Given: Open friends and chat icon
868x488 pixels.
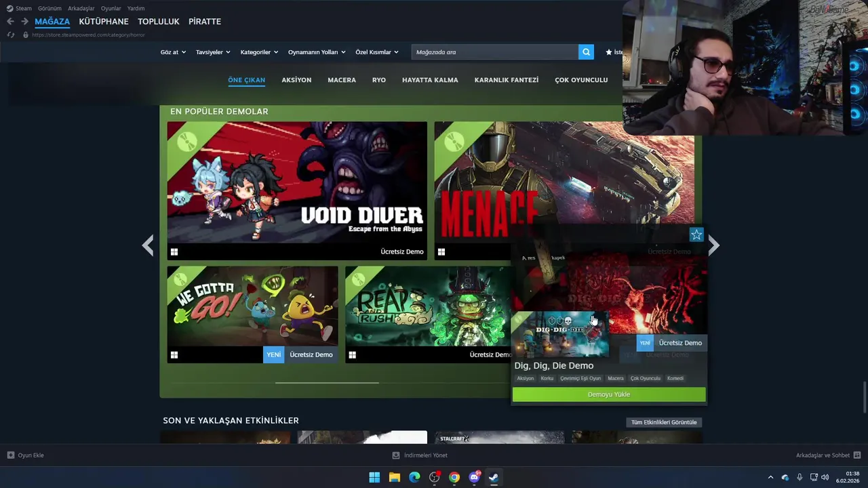Looking at the screenshot, I should click(857, 455).
